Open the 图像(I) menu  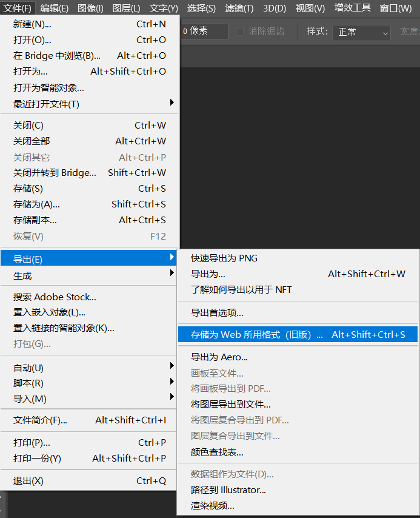point(90,8)
